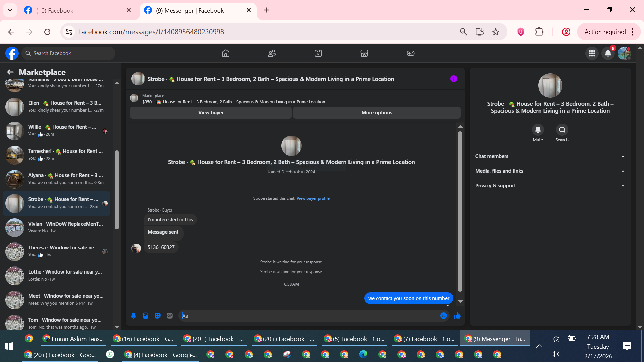The width and height of the screenshot is (644, 362).
Task: Toggle the conversation information panel
Action: click(453, 79)
